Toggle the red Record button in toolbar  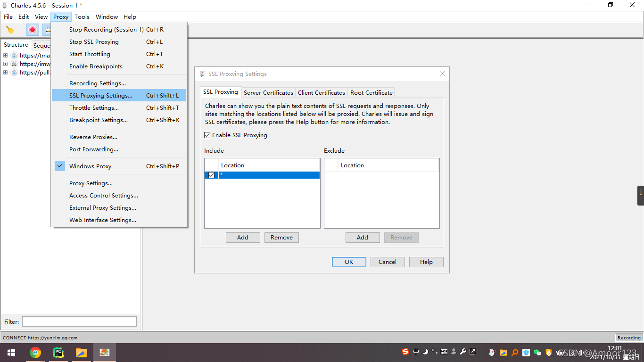point(33,30)
